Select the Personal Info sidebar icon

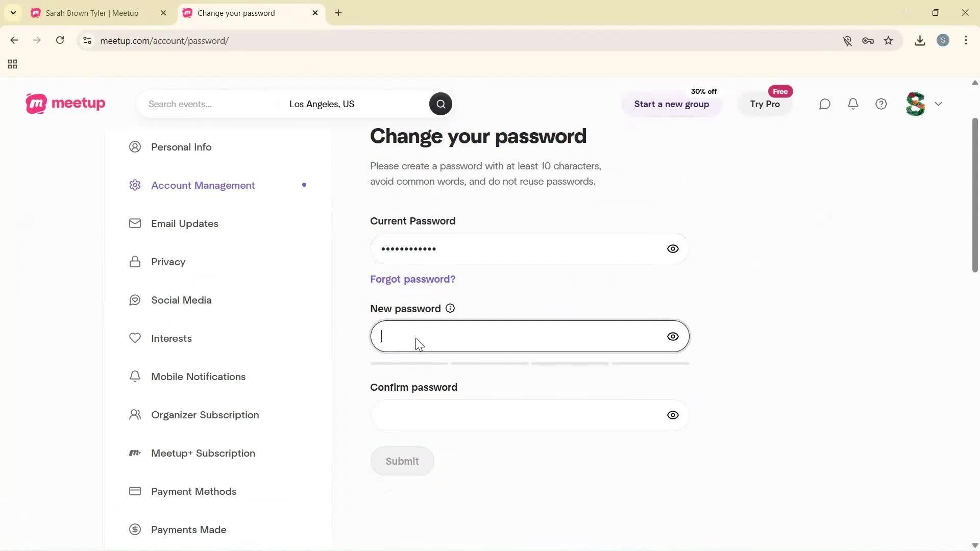click(135, 146)
